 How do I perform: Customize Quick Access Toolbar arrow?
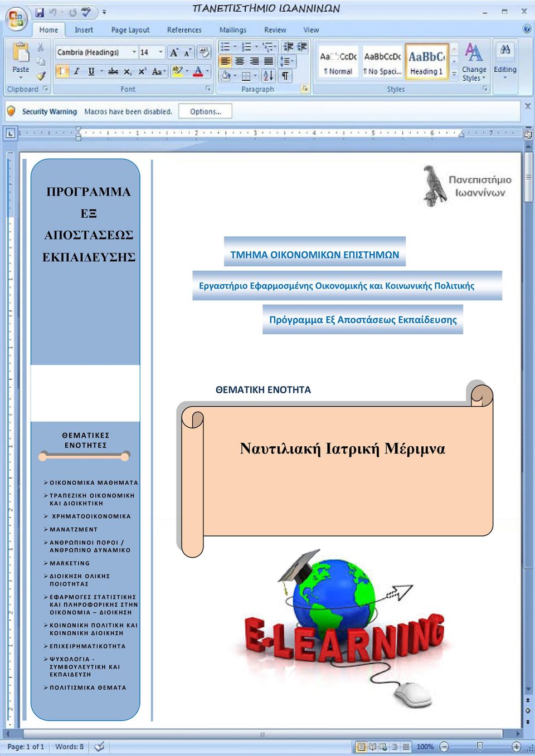click(x=104, y=12)
